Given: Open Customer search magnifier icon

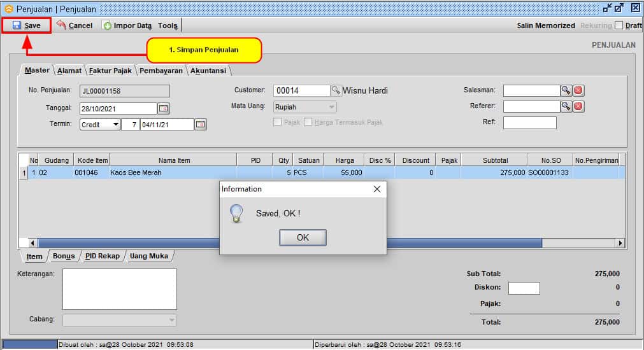Looking at the screenshot, I should tap(336, 90).
